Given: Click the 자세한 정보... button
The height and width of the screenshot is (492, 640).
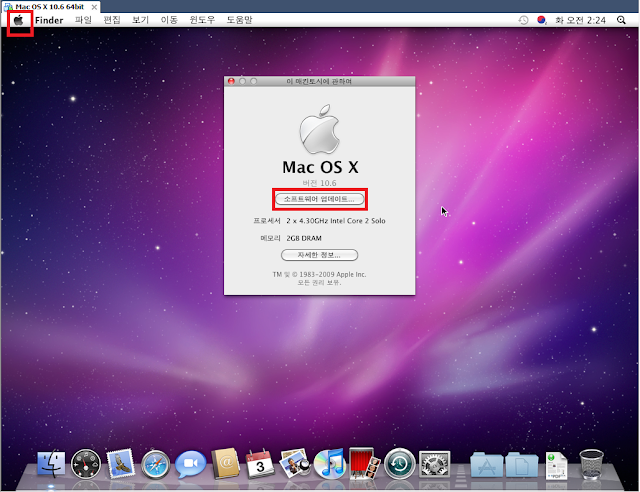Looking at the screenshot, I should pos(319,255).
